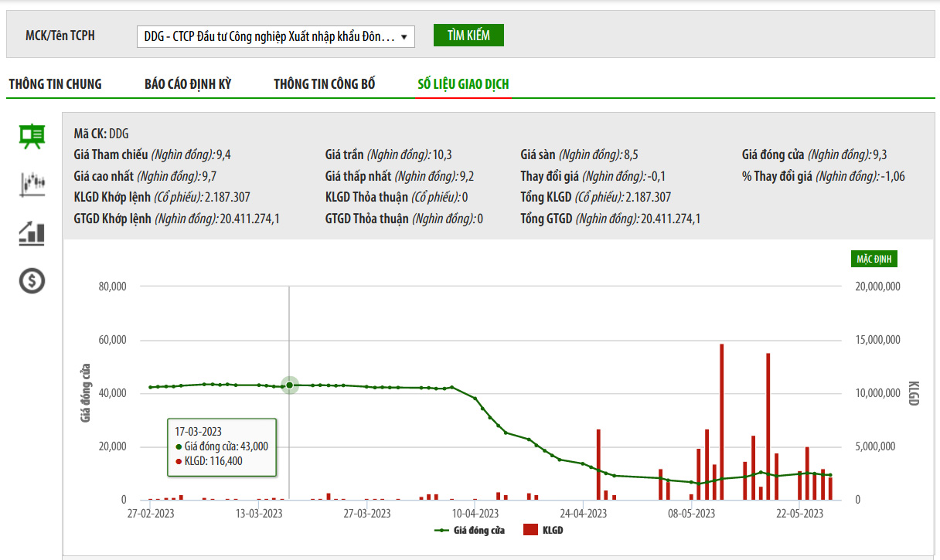Image resolution: width=940 pixels, height=560 pixels.
Task: Go to the THÔNG TIN CÔNG BỐ tab
Action: [x=325, y=84]
